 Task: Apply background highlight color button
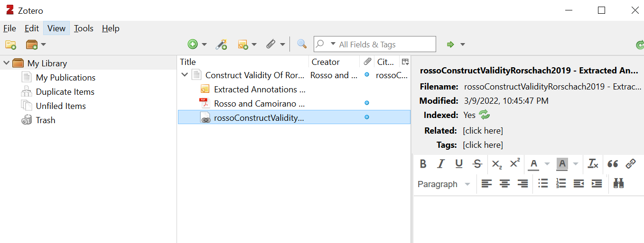click(x=562, y=163)
